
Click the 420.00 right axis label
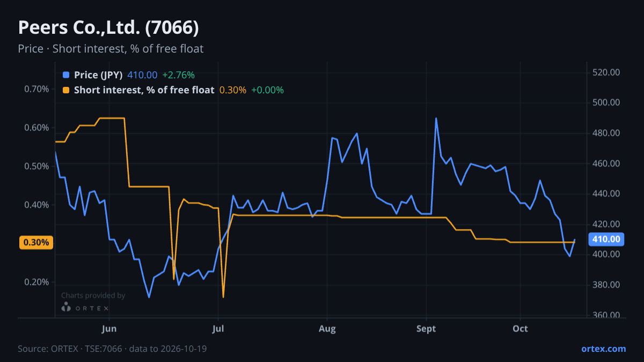606,224
